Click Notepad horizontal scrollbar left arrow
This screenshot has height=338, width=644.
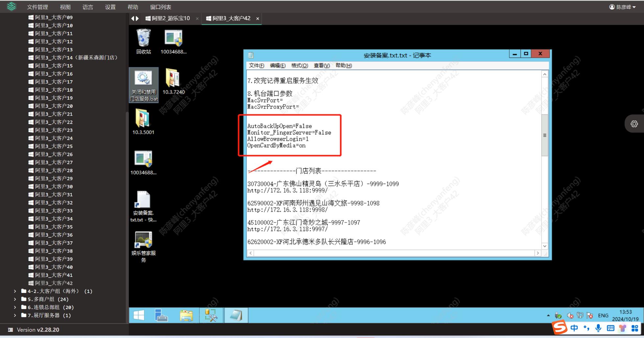[x=251, y=253]
